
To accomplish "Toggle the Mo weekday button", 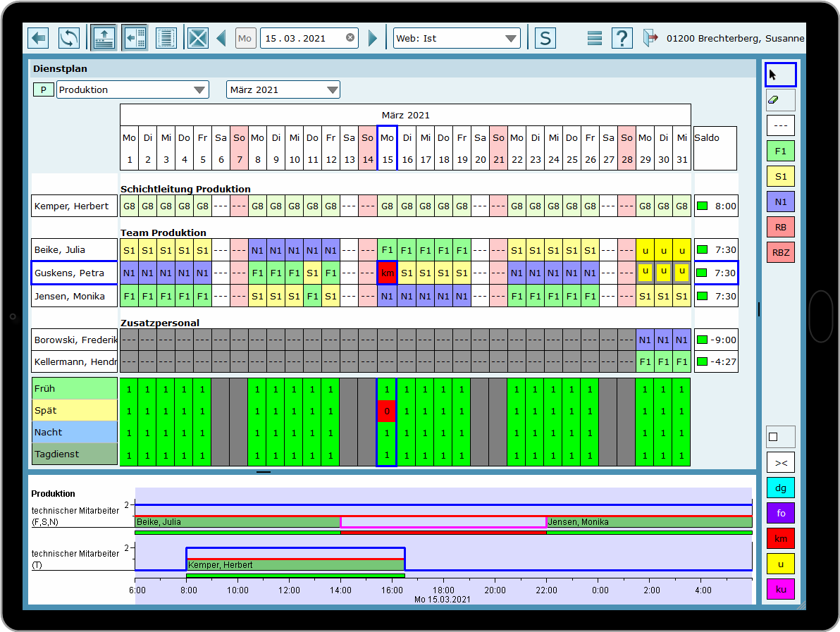I will click(245, 38).
